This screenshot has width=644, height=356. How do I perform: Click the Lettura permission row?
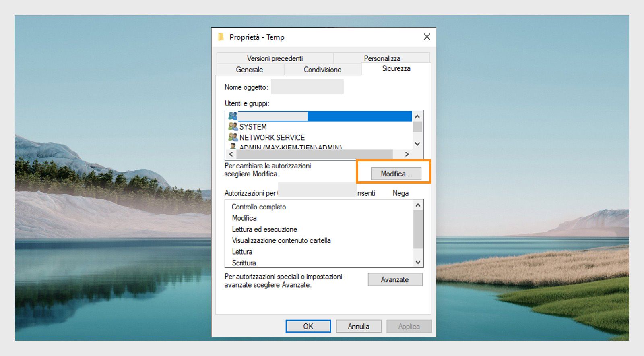click(242, 252)
